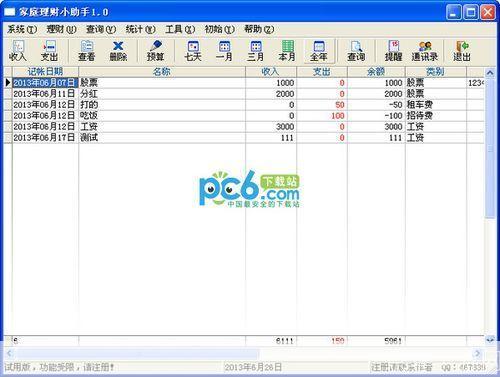Select the 2013年06月17日 测试 row date cell
The width and height of the screenshot is (500, 377).
(45, 138)
